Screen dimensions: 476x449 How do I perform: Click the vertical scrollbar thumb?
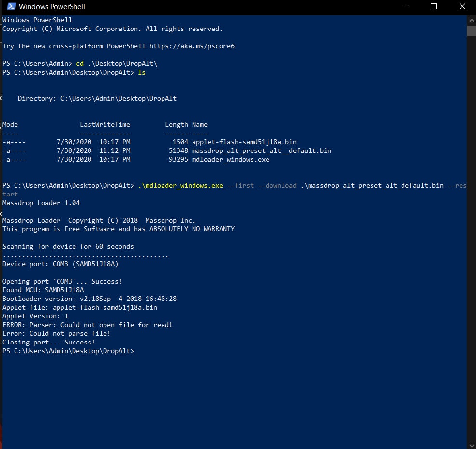click(x=471, y=30)
